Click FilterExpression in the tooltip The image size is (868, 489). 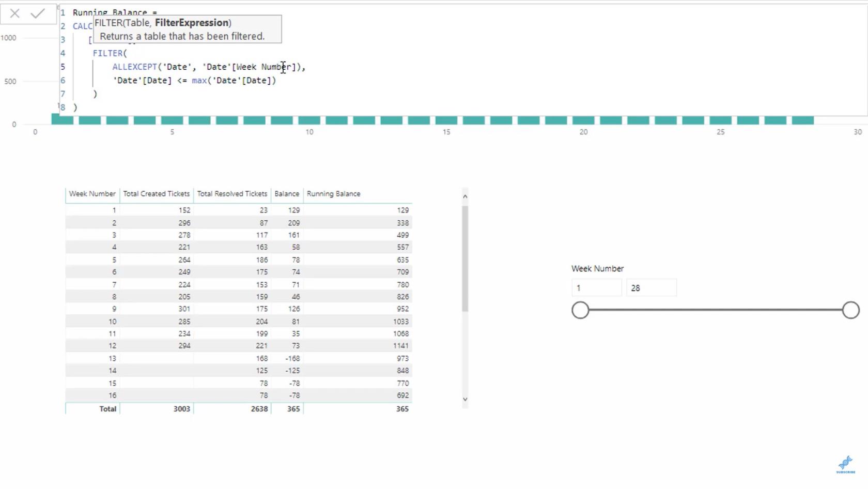coord(192,23)
